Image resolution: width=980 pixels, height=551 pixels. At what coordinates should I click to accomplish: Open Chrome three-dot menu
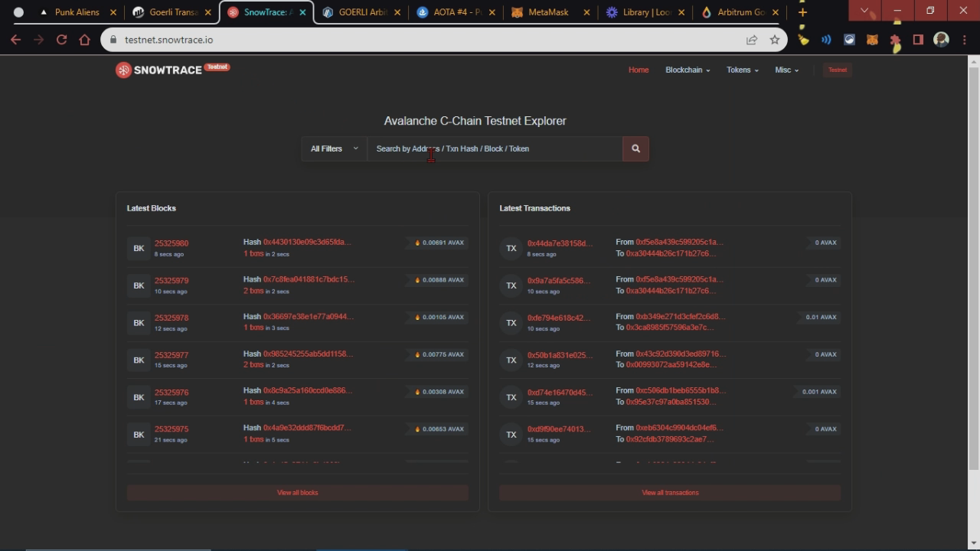[964, 40]
